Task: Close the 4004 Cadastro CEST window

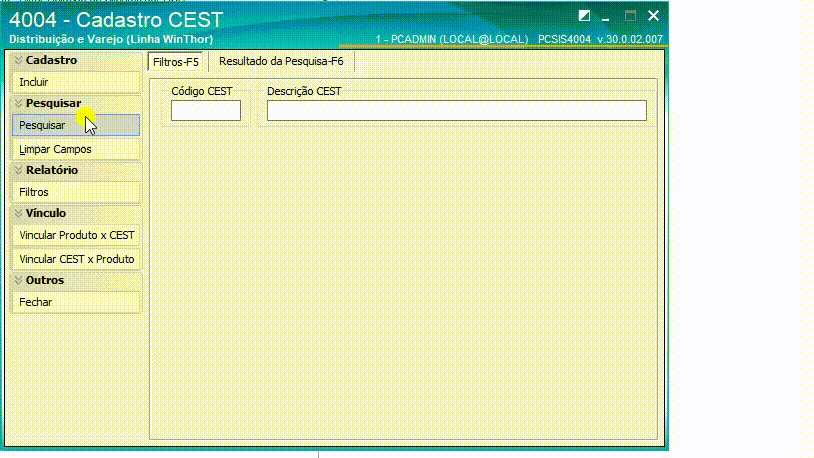Action: (653, 16)
